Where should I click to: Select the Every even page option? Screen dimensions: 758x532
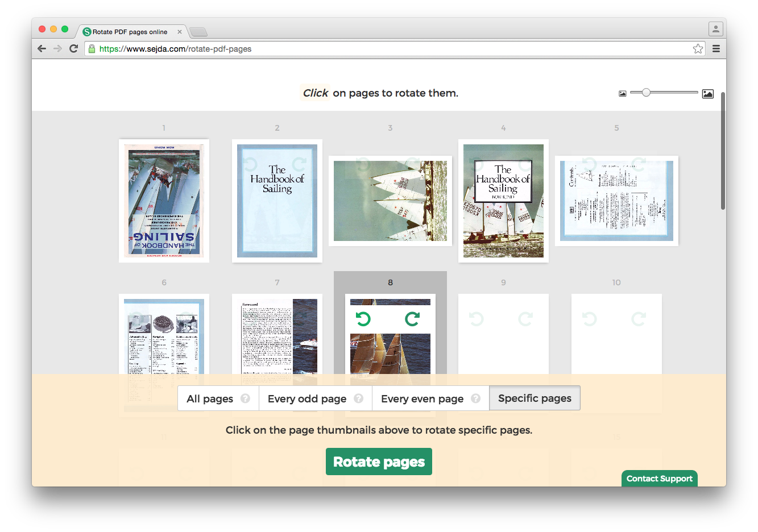[x=430, y=398]
